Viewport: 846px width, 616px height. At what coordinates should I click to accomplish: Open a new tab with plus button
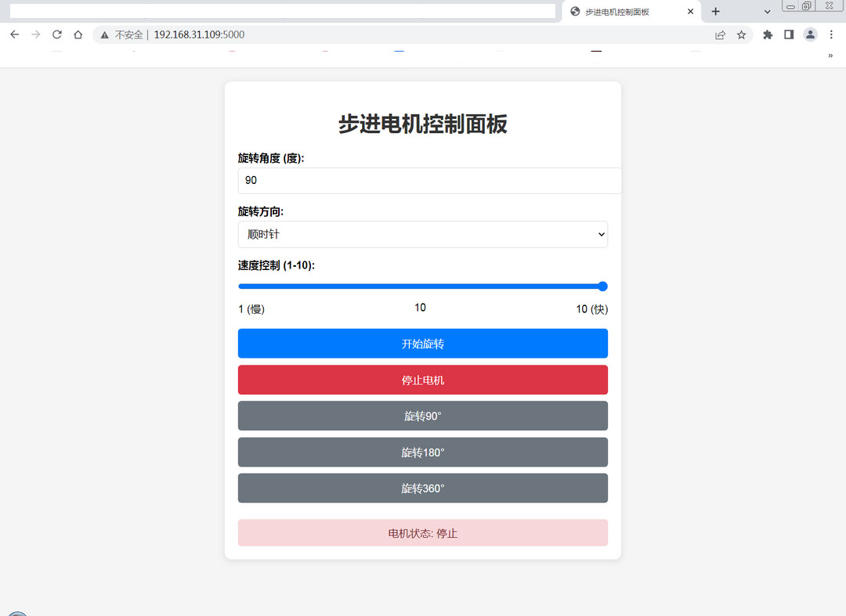click(x=716, y=11)
